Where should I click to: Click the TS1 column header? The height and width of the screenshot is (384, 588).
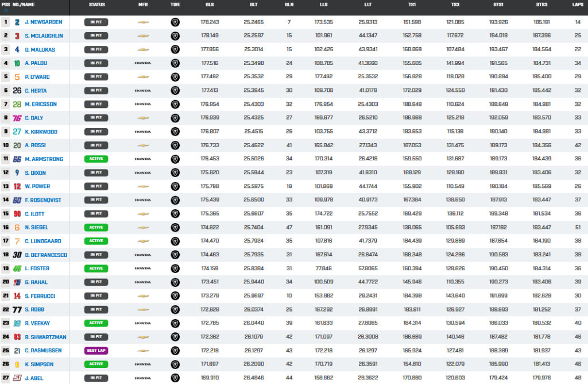(x=412, y=5)
